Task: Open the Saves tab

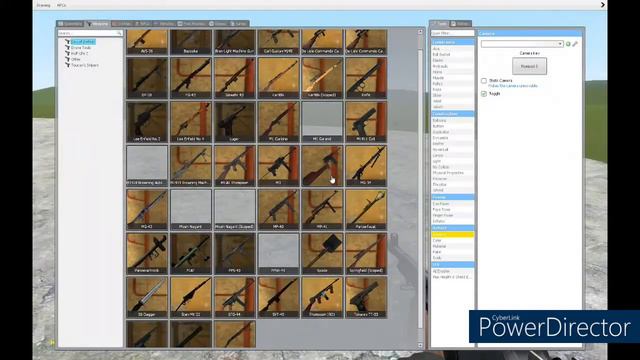Action: 239,24
